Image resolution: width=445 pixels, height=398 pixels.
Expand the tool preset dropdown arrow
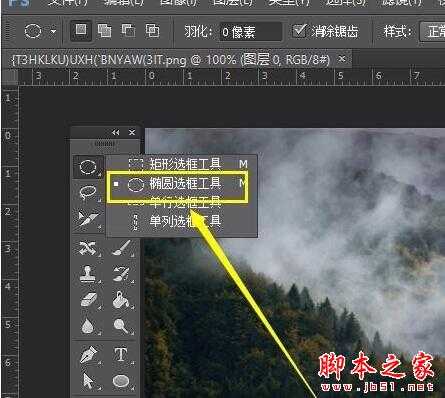[x=53, y=32]
